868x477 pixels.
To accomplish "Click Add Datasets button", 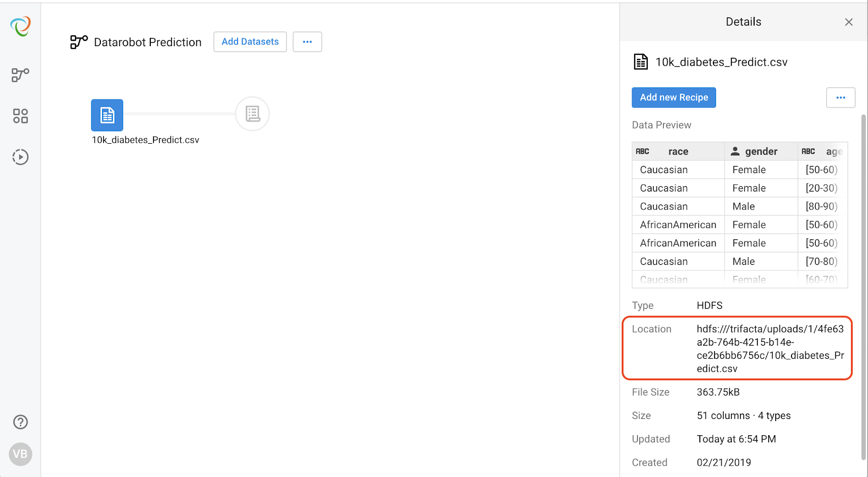I will [x=250, y=42].
